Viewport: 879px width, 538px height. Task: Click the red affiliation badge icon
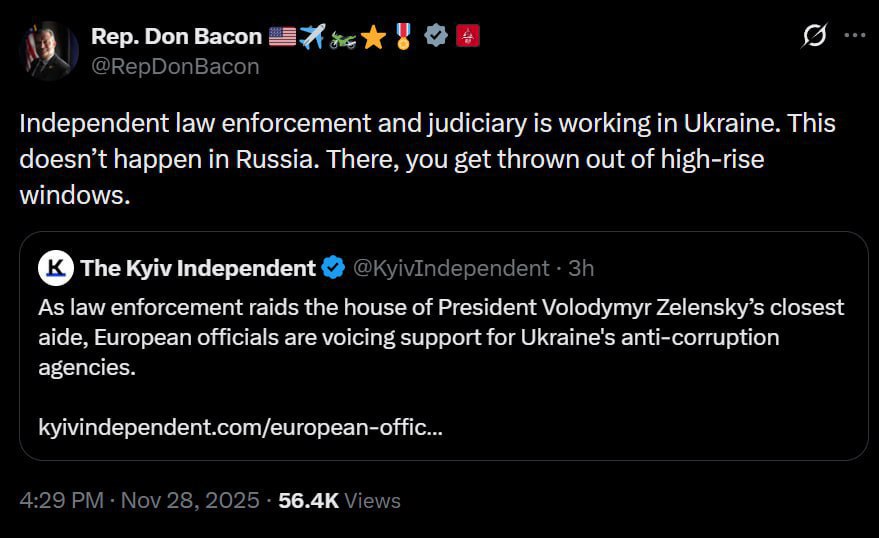466,37
